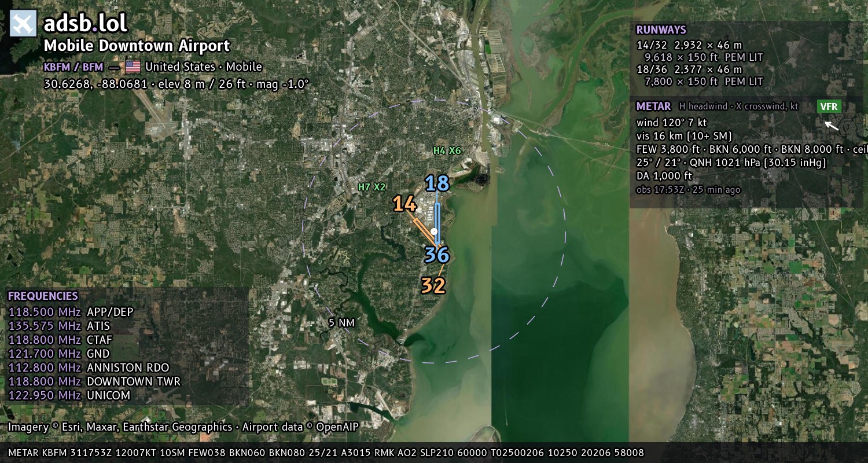Click the runway 32 label

click(x=433, y=286)
